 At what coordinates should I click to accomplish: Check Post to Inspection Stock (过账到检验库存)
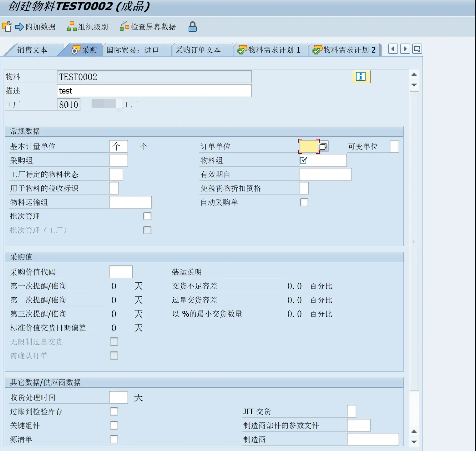click(114, 411)
